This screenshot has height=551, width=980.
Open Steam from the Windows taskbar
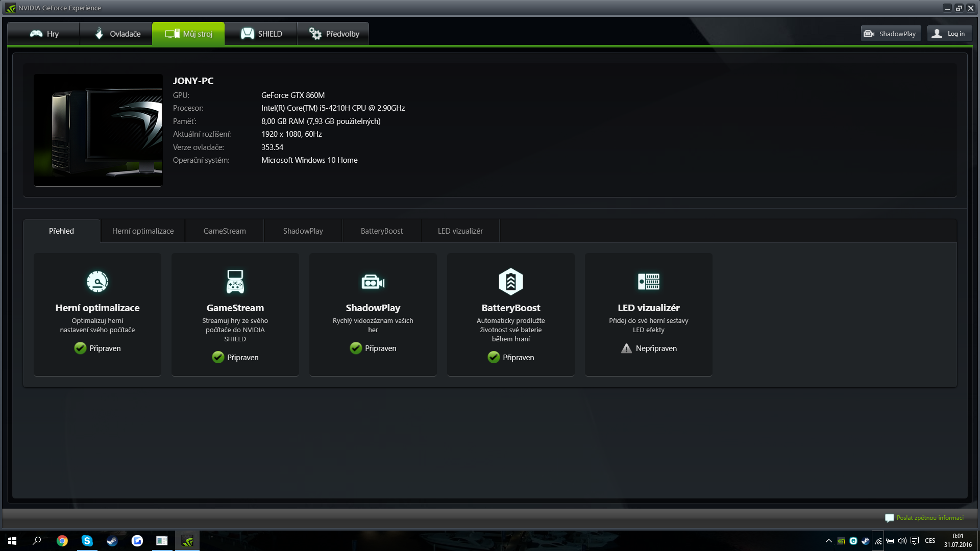[112, 541]
